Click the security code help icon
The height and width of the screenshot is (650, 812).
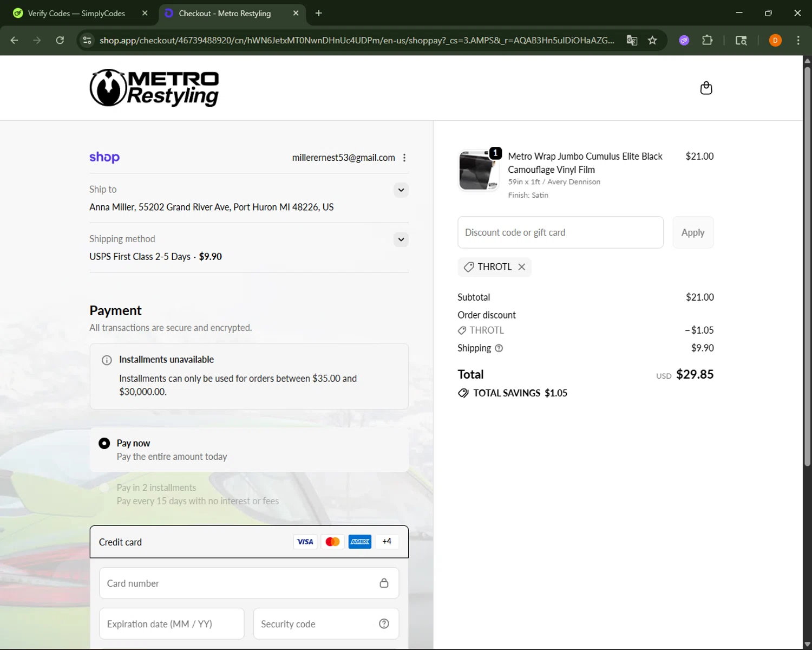pyautogui.click(x=384, y=623)
